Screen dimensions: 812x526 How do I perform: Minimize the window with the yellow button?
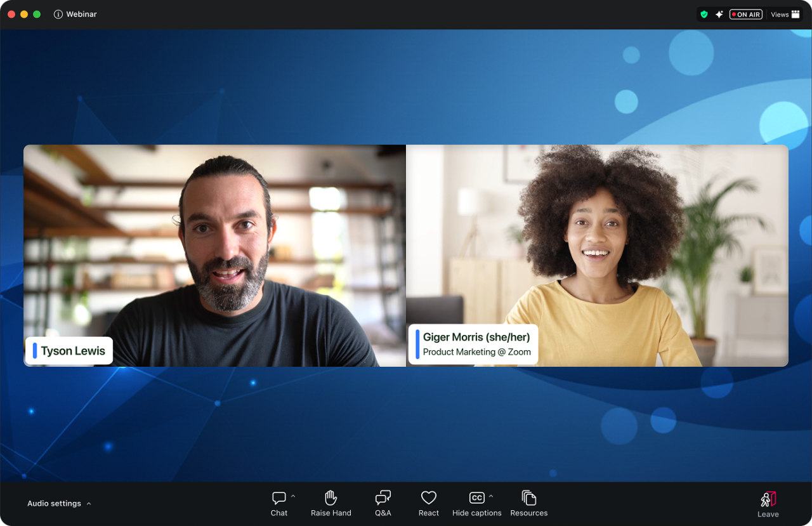tap(24, 14)
